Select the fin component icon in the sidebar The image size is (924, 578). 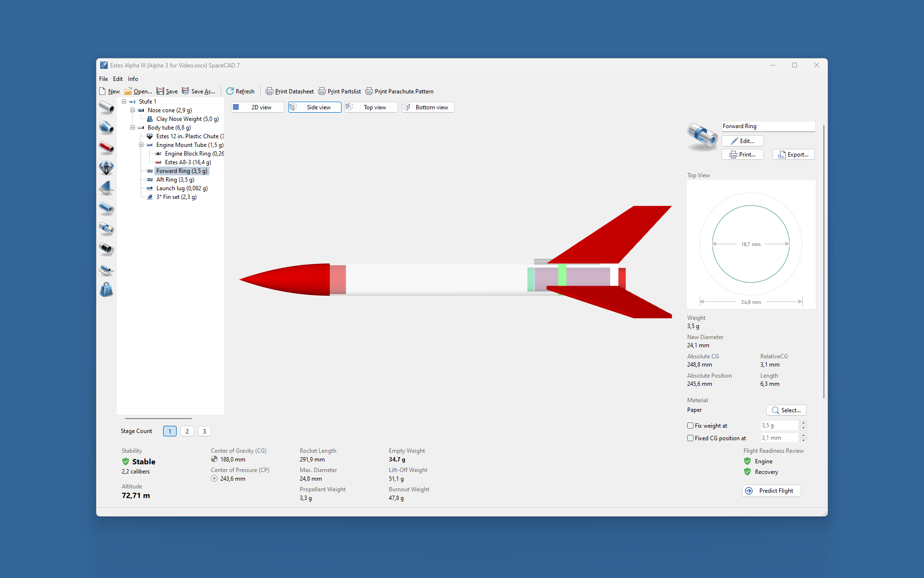106,188
